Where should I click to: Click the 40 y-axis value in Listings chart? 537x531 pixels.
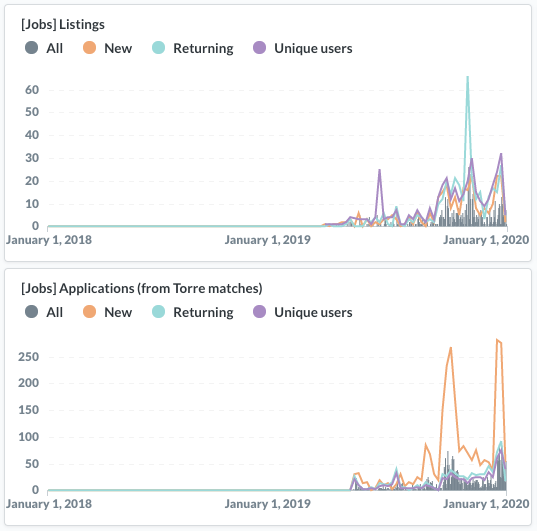[32, 135]
